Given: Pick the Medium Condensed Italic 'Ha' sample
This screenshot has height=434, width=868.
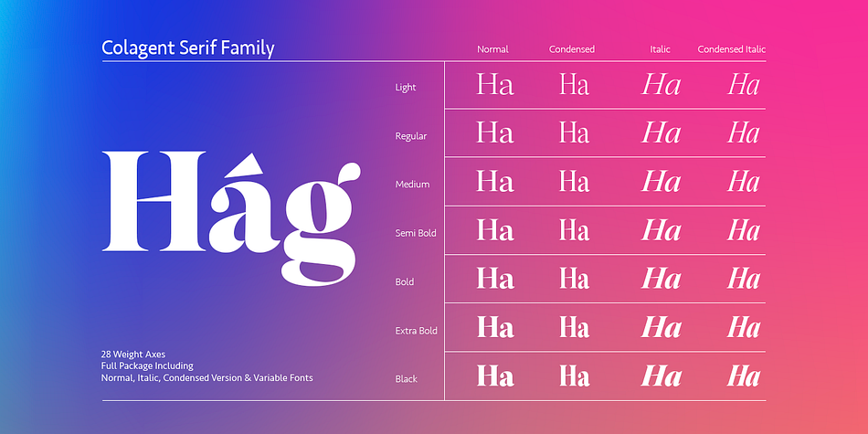Looking at the screenshot, I should click(744, 182).
